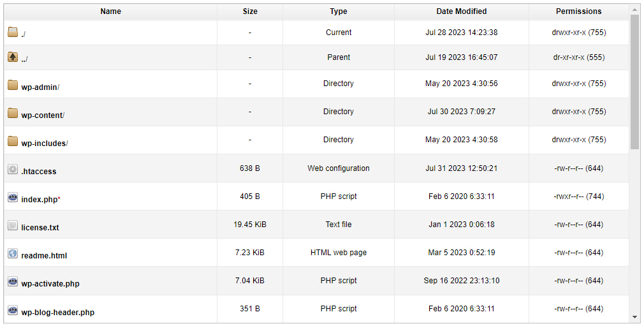This screenshot has width=644, height=326.
Task: Click the wp-activate.php PHP icon
Action: click(x=13, y=281)
